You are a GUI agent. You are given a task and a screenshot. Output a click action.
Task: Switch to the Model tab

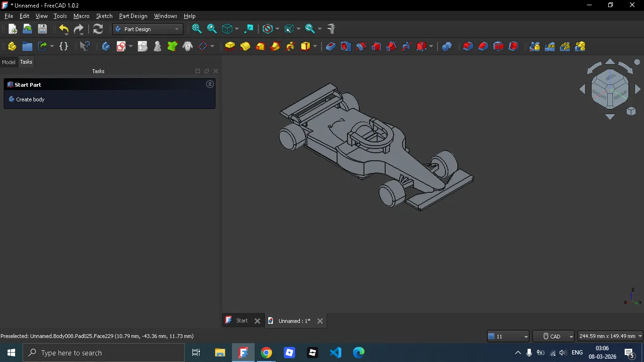pos(8,62)
